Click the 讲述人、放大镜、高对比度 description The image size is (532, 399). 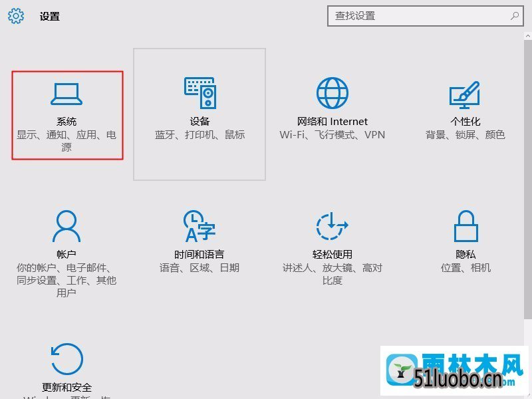tap(332, 274)
